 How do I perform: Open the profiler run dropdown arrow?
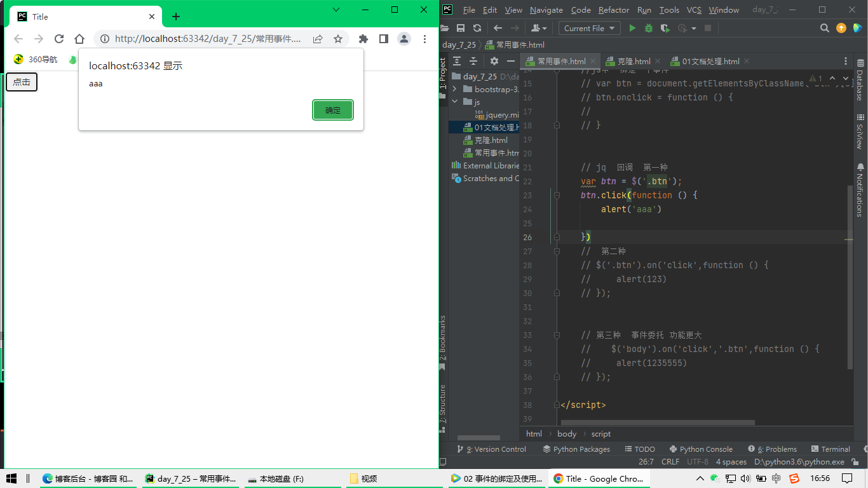(694, 28)
